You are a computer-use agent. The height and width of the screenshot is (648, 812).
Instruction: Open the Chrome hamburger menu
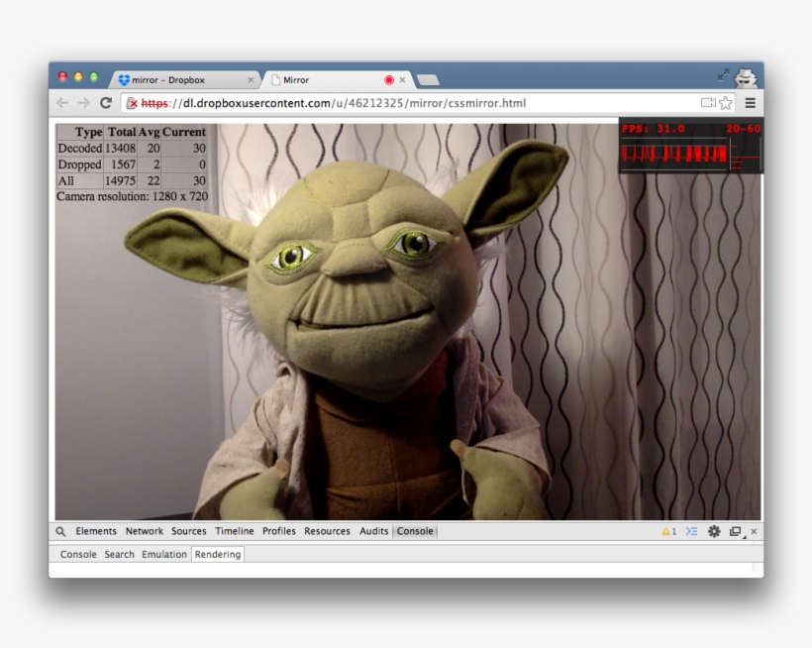(x=750, y=103)
